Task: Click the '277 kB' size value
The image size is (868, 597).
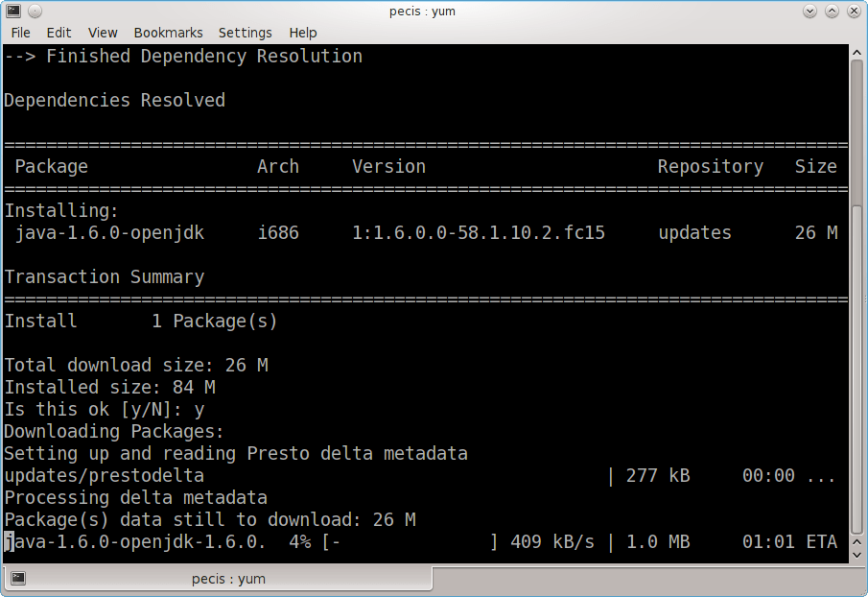Action: pos(658,476)
